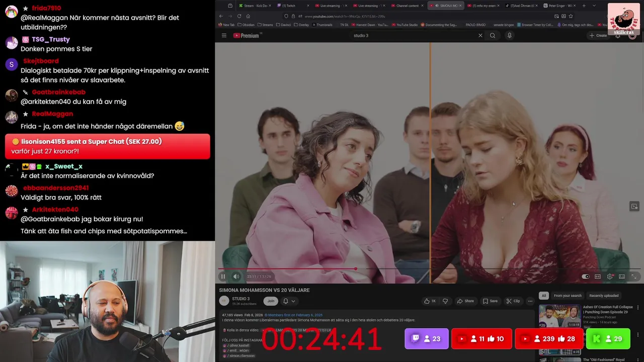The height and width of the screenshot is (362, 644).
Task: Save the video to a playlist
Action: point(490,301)
